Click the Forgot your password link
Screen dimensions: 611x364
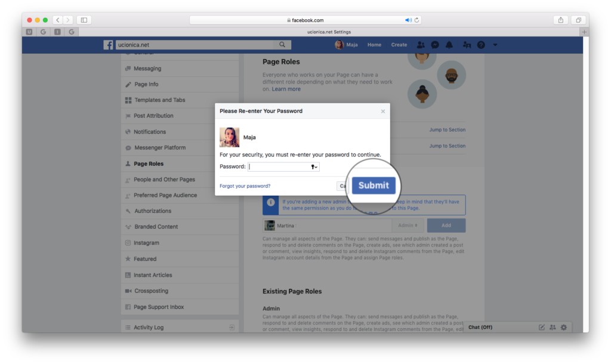coord(245,186)
